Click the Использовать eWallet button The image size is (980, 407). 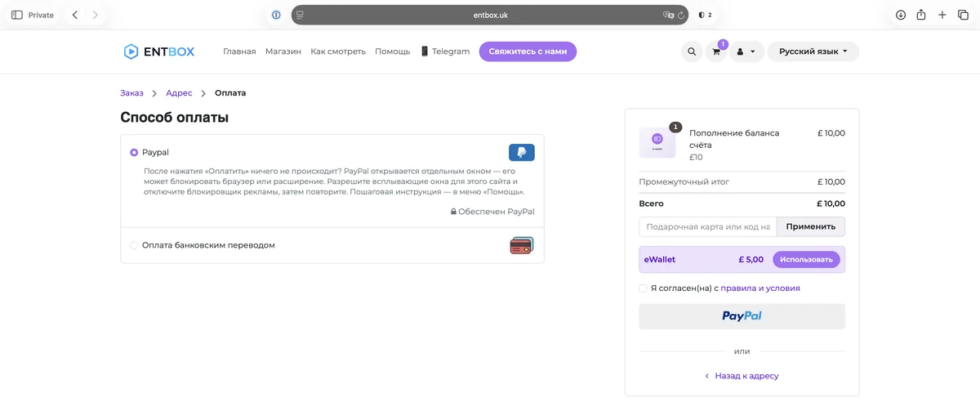pos(806,260)
